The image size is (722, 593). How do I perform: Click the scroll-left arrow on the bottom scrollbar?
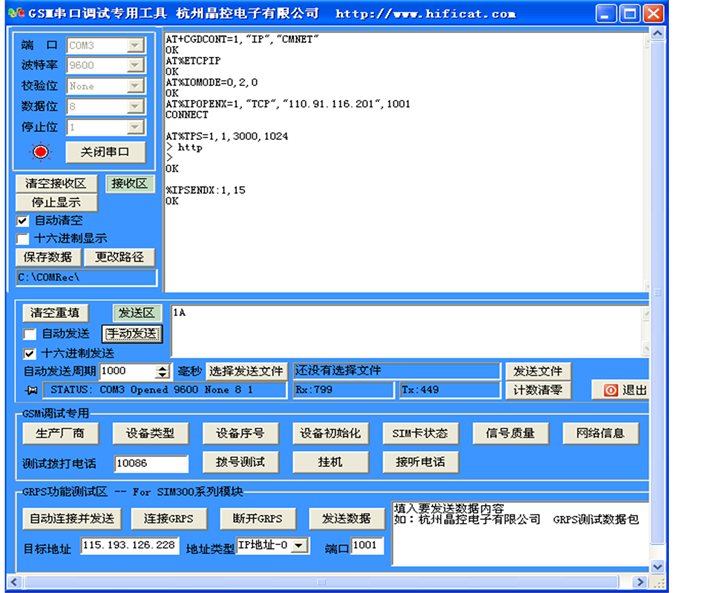point(13,582)
